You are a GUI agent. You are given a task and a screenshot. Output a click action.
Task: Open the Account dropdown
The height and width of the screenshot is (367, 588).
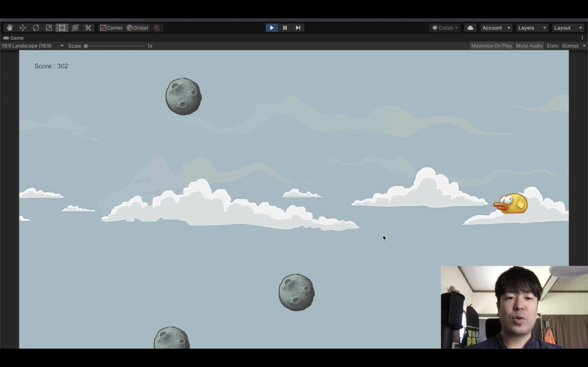tap(496, 28)
